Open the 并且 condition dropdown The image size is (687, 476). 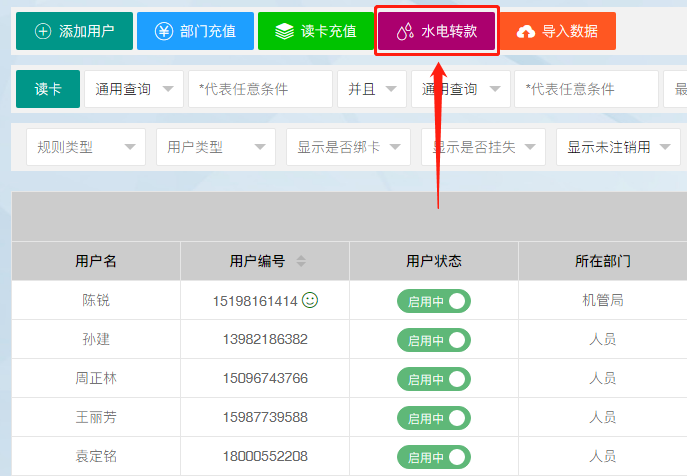[x=371, y=89]
